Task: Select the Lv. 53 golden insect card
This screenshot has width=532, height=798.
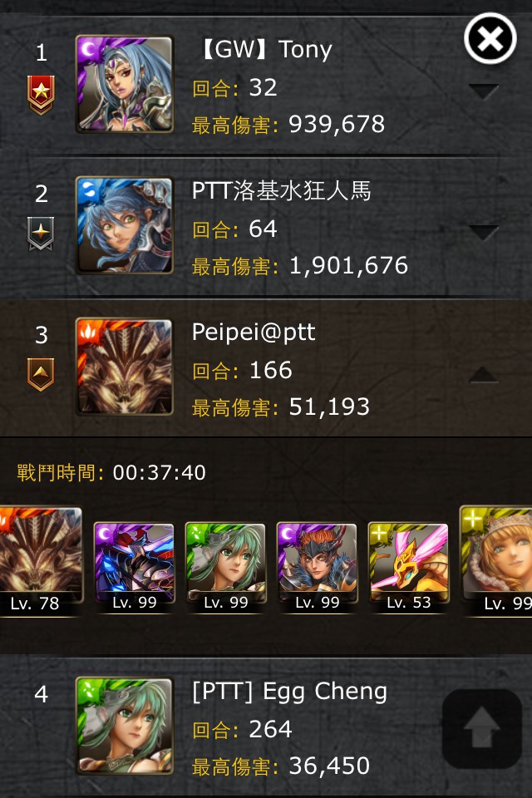Action: (x=408, y=567)
